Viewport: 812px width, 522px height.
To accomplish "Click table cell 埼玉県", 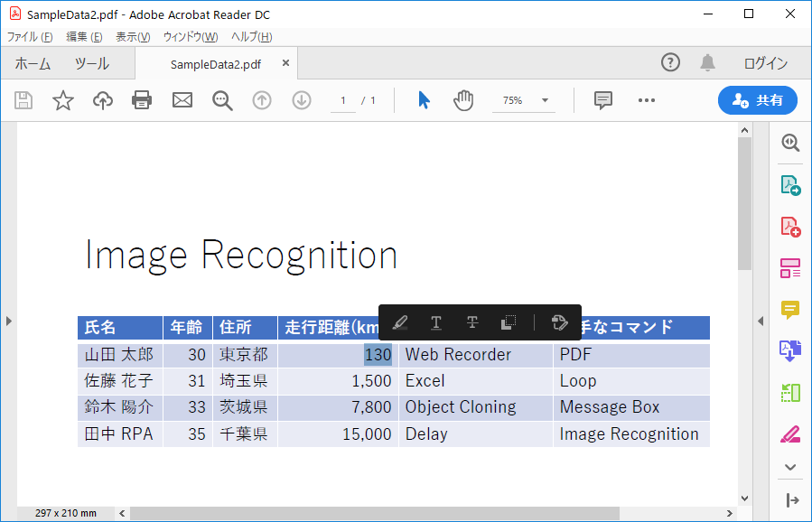I will pyautogui.click(x=243, y=381).
